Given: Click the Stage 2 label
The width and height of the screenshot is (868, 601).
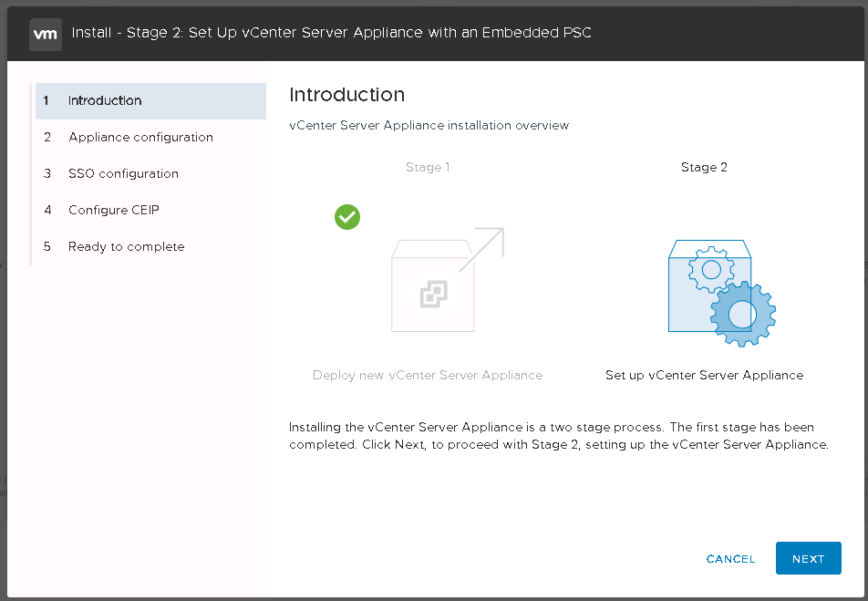Looking at the screenshot, I should click(704, 167).
